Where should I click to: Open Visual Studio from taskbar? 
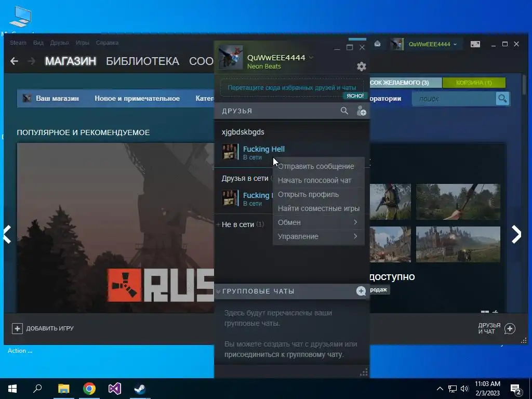[115, 389]
